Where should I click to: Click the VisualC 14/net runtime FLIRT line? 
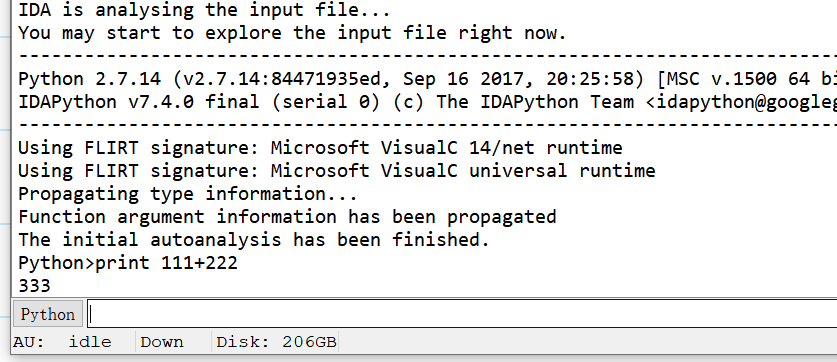[x=320, y=148]
